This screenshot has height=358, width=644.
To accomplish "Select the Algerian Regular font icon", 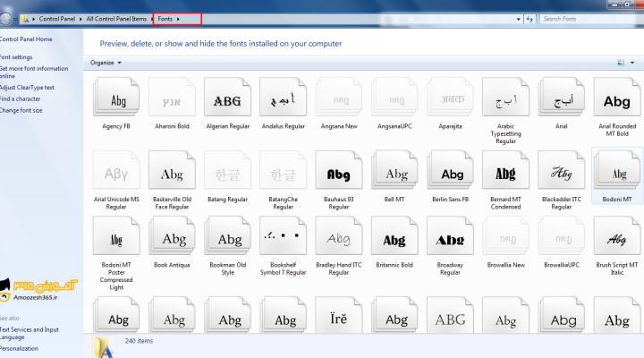I will (227, 97).
